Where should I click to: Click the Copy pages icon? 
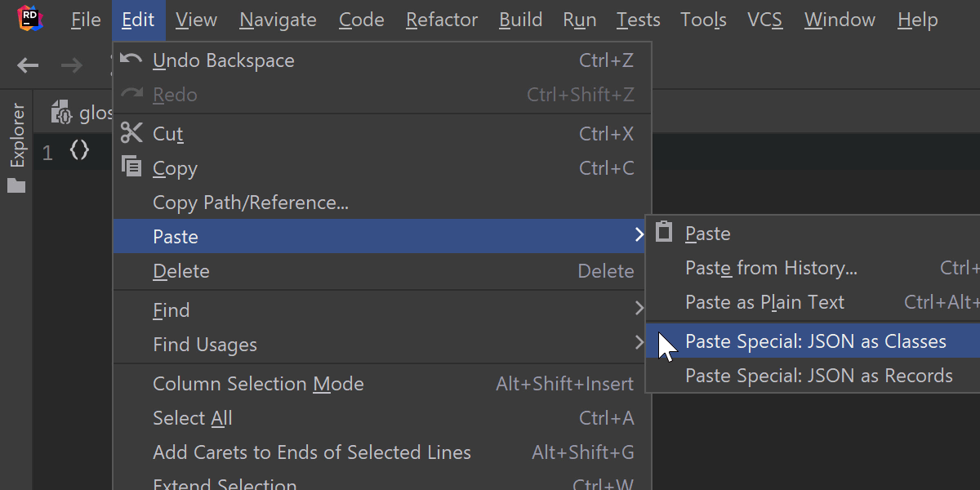coord(131,167)
